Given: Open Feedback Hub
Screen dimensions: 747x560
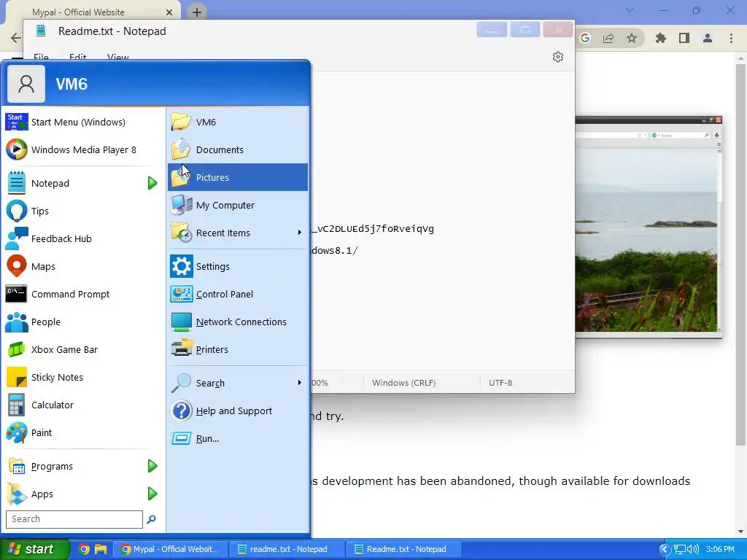Looking at the screenshot, I should coord(83,238).
